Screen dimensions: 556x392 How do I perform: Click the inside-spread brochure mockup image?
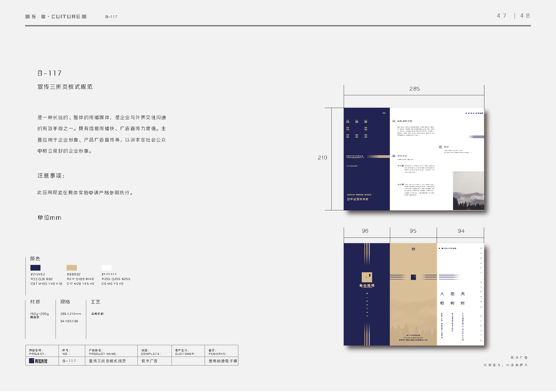point(414,159)
